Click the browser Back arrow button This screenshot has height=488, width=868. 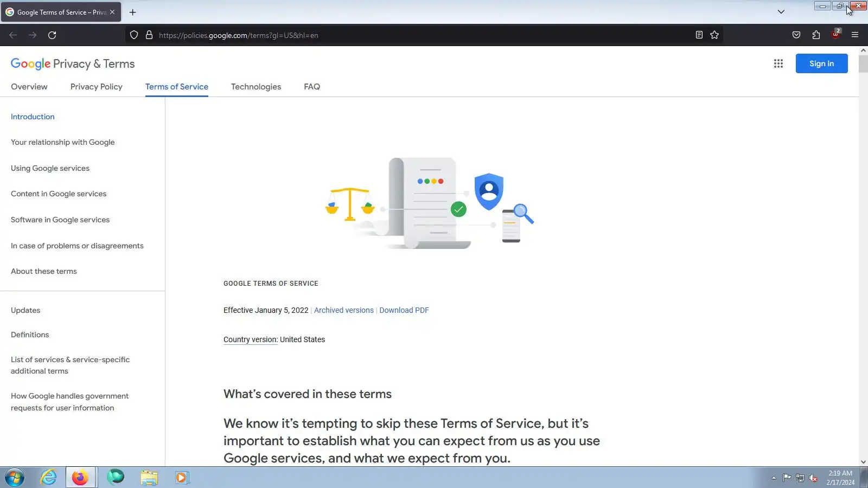click(x=13, y=35)
